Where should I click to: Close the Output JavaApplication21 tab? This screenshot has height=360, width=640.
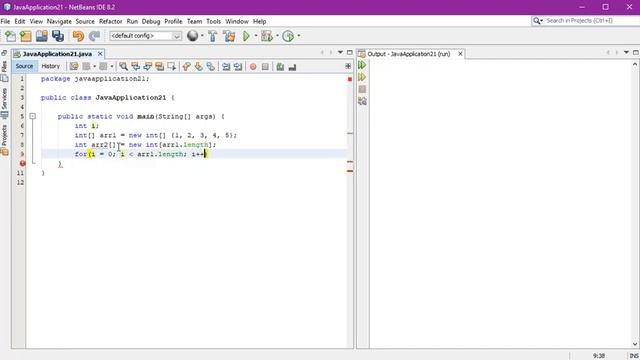click(460, 54)
